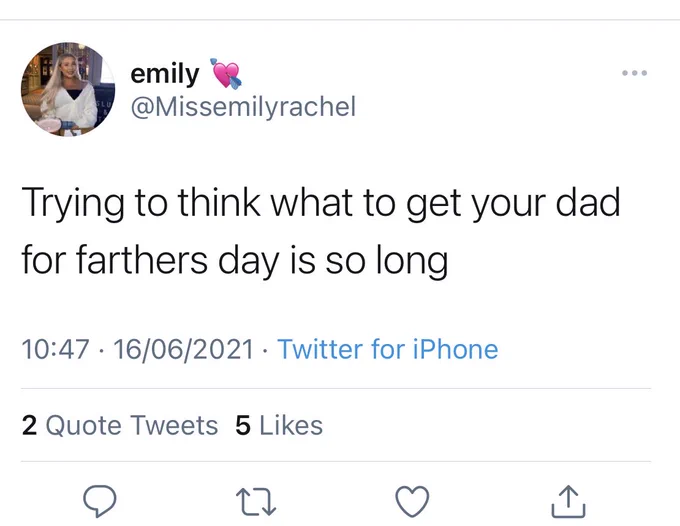
Task: Click the Twitter for iPhone link
Action: click(388, 349)
